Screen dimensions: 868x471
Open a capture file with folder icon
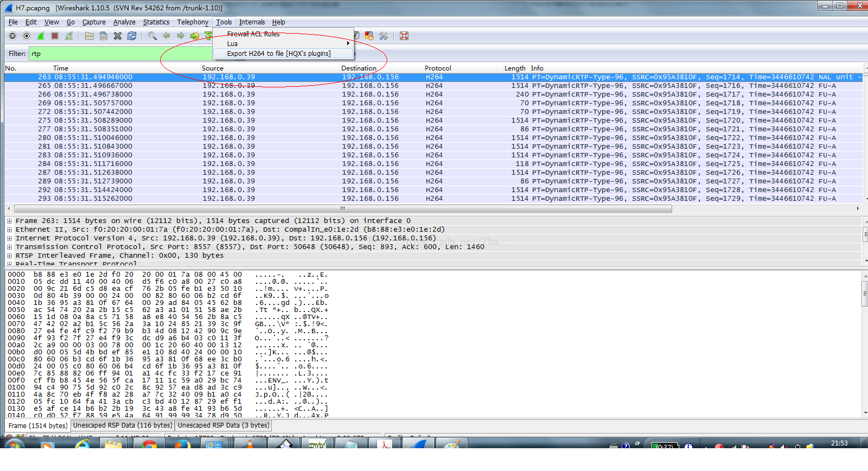coord(90,36)
